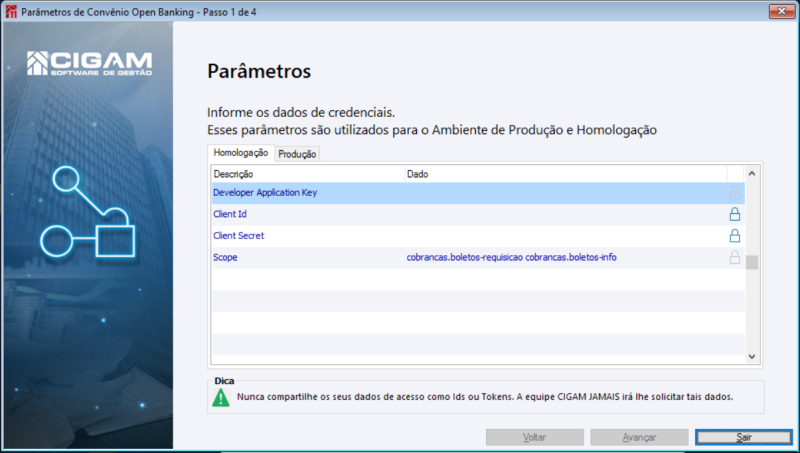The image size is (800, 453).
Task: Click the CIGAM Software de Gestão logo
Action: click(x=89, y=63)
